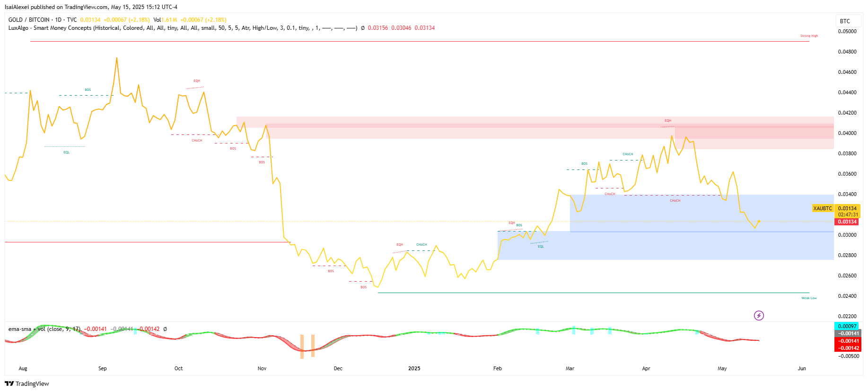Click the purple lightning bolt icon

[759, 315]
